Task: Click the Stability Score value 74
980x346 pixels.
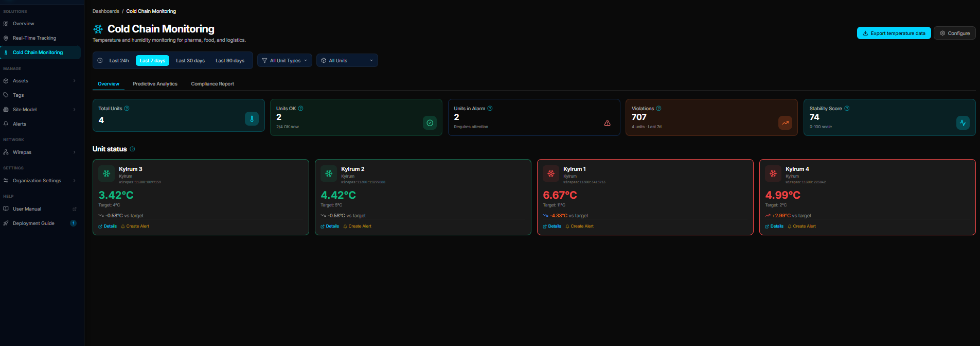Action: (814, 117)
